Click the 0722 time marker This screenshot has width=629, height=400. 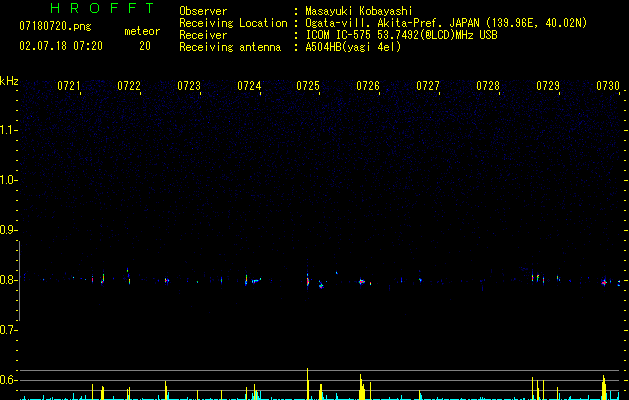129,86
